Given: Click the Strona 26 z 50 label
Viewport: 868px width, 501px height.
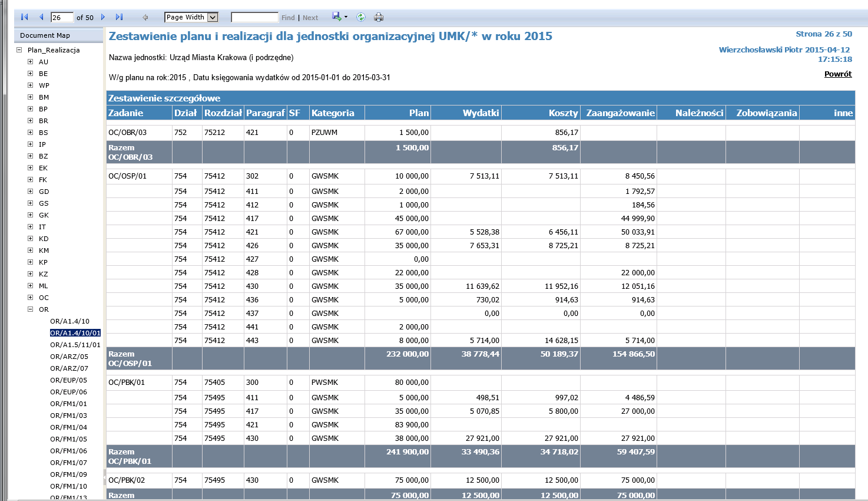Looking at the screenshot, I should (824, 34).
